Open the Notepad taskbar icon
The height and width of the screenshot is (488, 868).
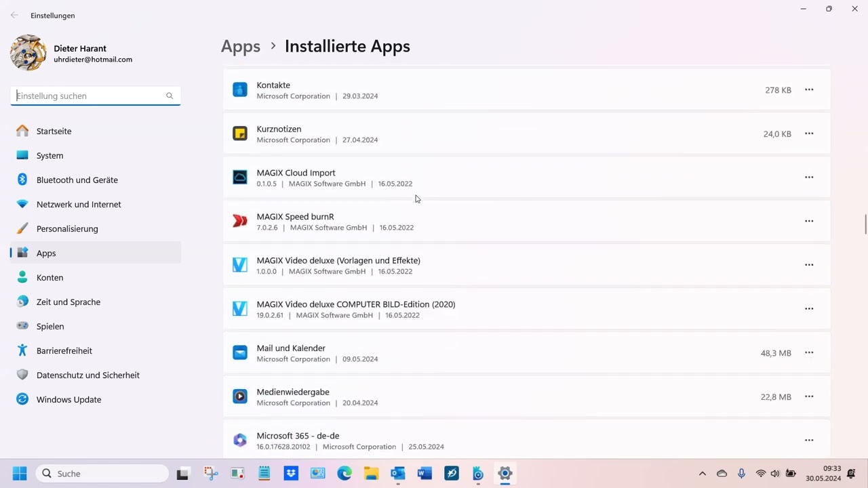click(264, 473)
